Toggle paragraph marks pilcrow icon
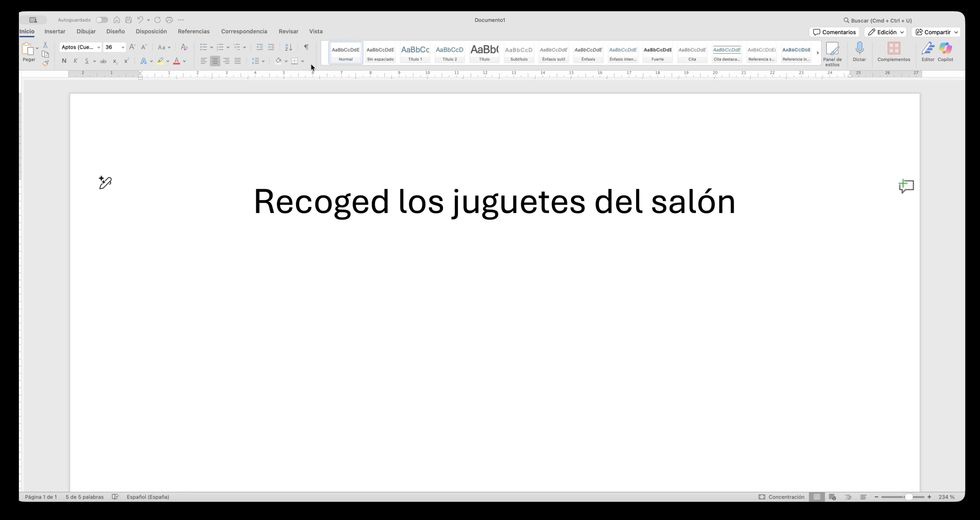 (306, 47)
